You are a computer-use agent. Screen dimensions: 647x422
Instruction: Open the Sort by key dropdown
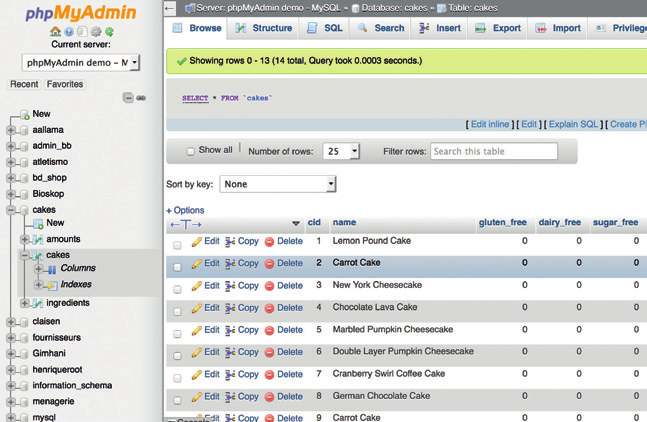coord(278,184)
